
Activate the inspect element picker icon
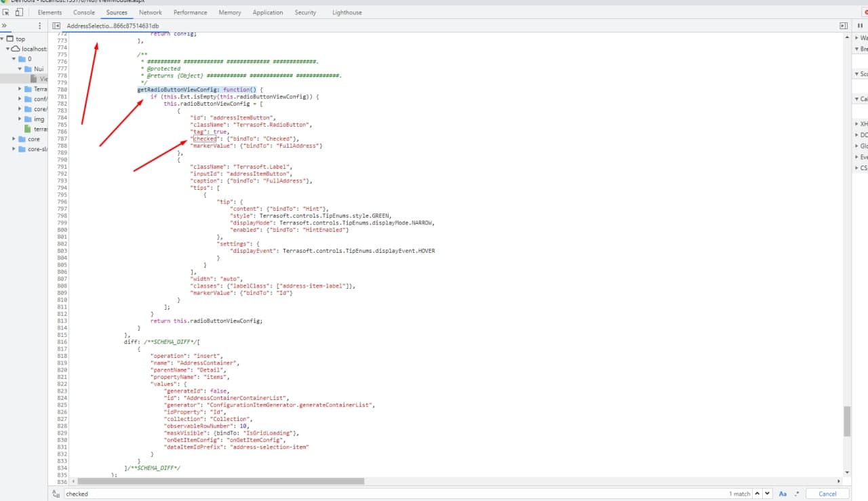coord(7,12)
